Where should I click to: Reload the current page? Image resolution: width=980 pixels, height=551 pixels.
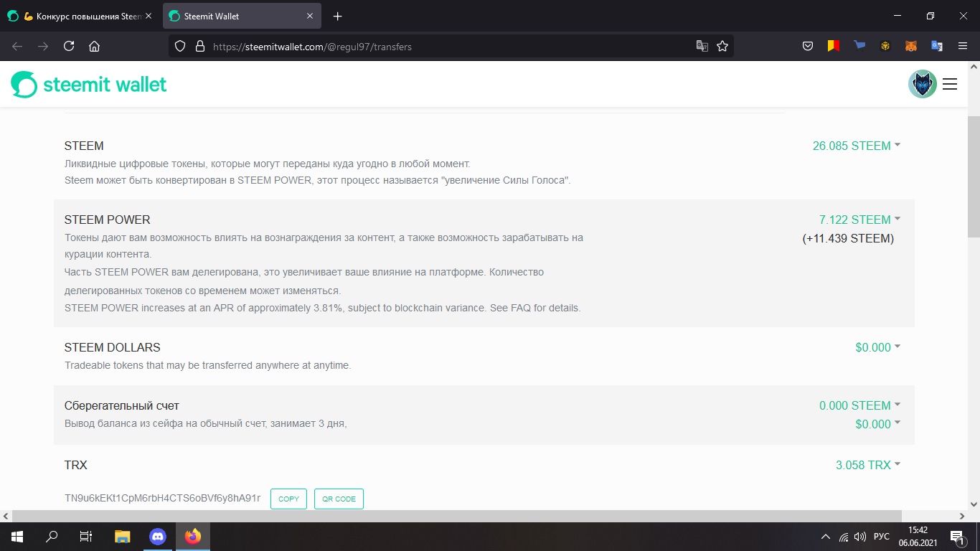[x=69, y=46]
